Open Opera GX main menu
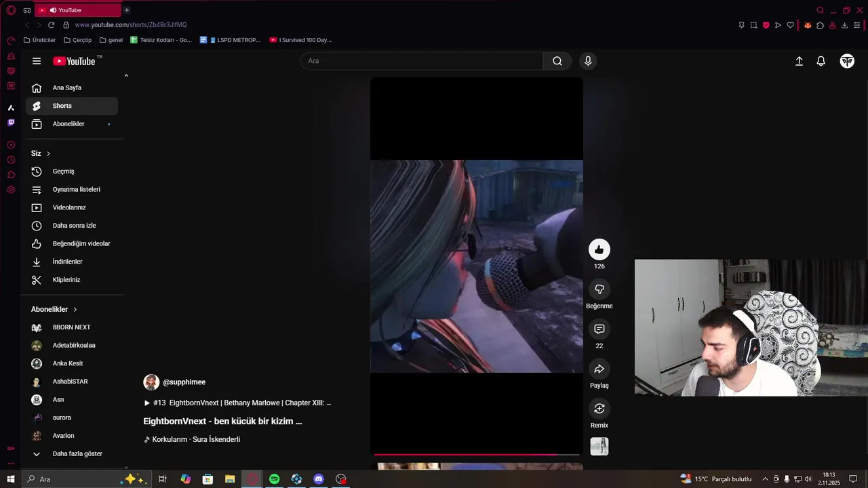 click(x=11, y=10)
